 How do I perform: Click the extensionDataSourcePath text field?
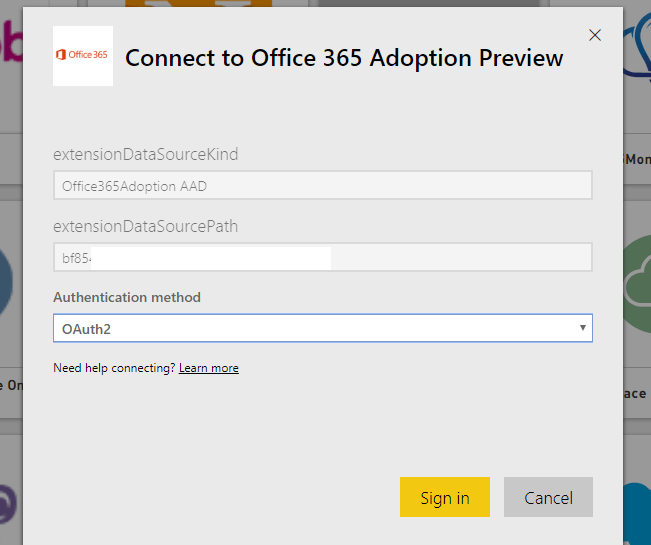point(322,257)
